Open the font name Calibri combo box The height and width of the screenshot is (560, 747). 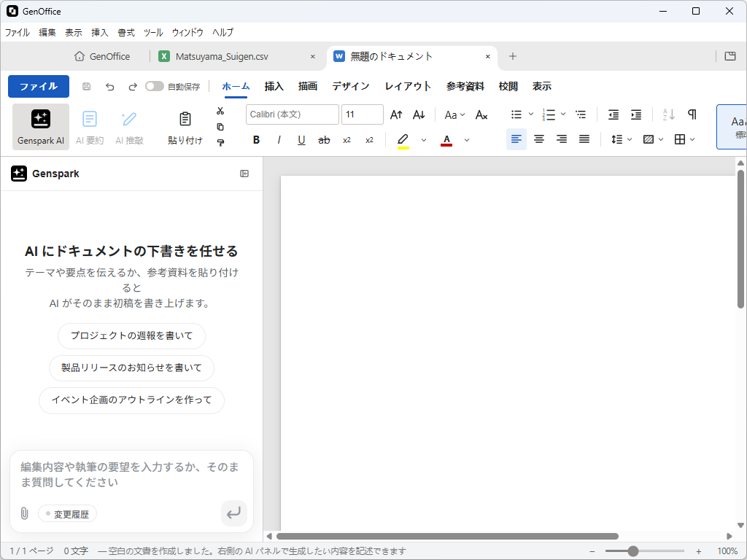click(292, 114)
